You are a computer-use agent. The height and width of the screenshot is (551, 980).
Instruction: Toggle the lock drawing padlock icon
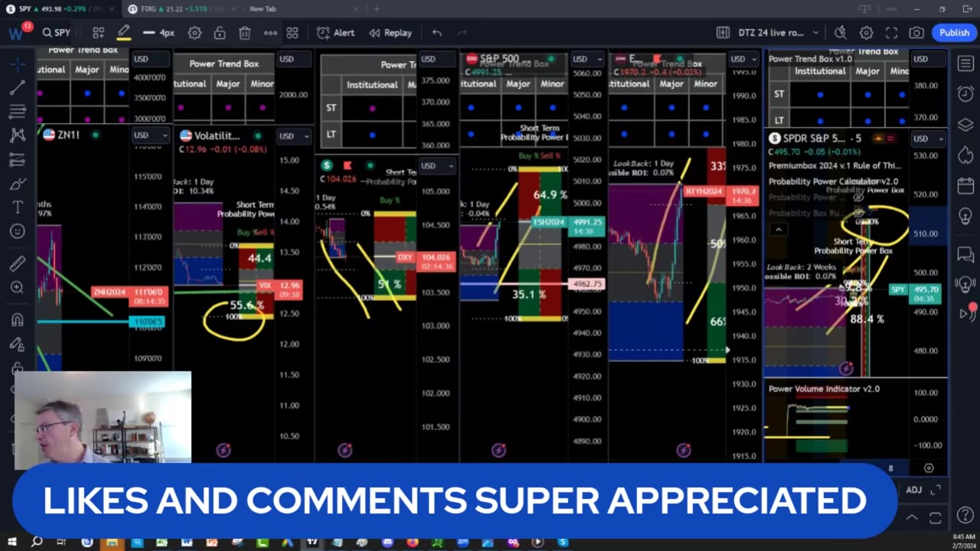(220, 33)
